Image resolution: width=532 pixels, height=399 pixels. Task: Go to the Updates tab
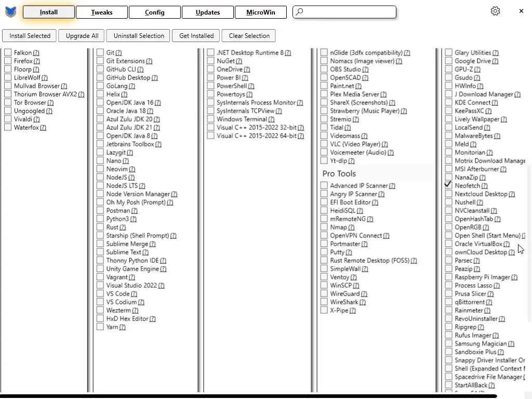pyautogui.click(x=208, y=12)
